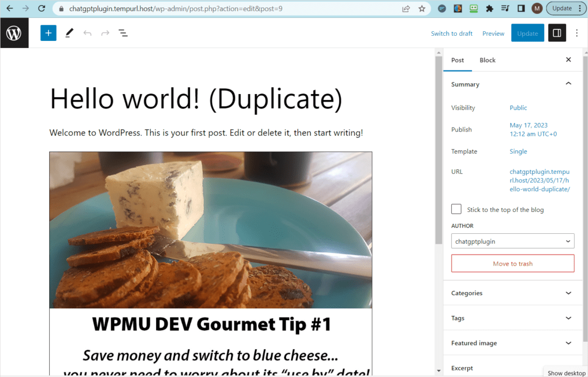Open the block inserter plus icon

(x=48, y=33)
